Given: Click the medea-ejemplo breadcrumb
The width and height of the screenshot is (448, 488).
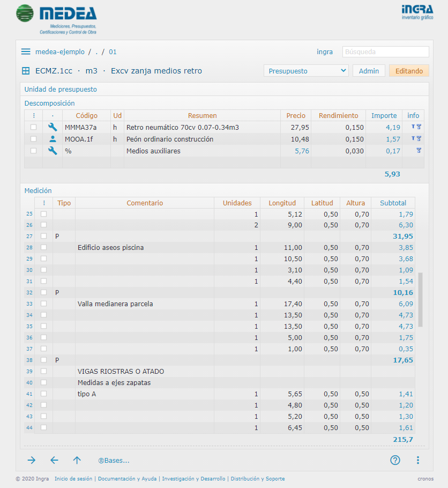Looking at the screenshot, I should point(60,52).
